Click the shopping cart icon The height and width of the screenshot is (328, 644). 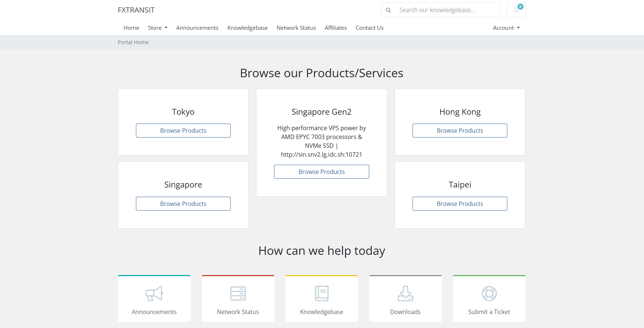click(x=516, y=10)
